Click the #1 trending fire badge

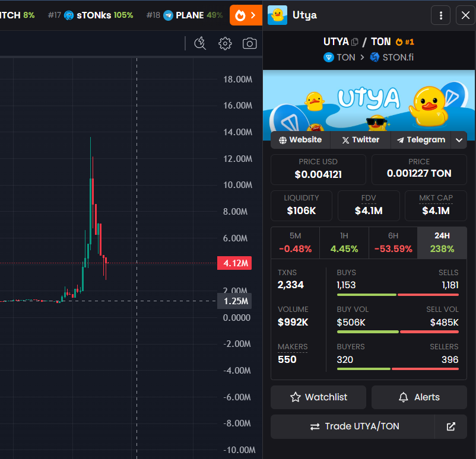click(x=405, y=42)
